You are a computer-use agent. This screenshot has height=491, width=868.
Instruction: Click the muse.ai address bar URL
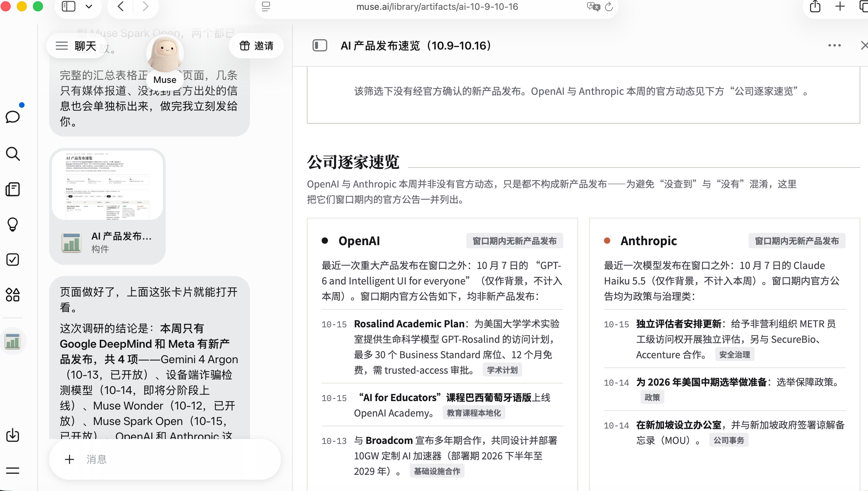[x=437, y=7]
